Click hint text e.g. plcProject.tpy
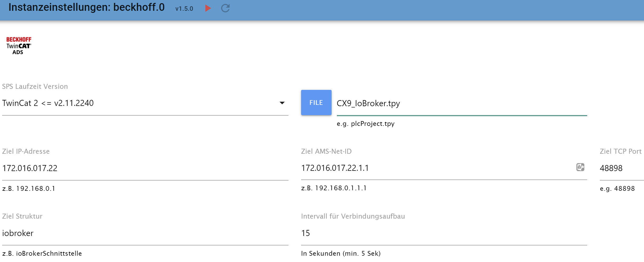 point(366,124)
